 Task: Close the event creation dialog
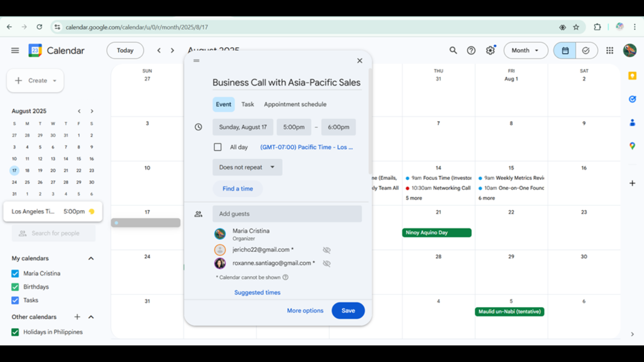[360, 61]
